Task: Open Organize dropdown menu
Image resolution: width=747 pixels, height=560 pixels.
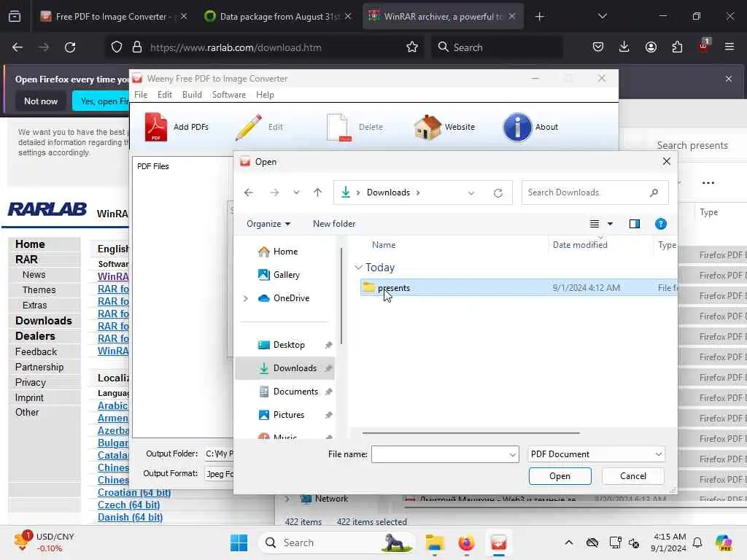Action: (268, 224)
